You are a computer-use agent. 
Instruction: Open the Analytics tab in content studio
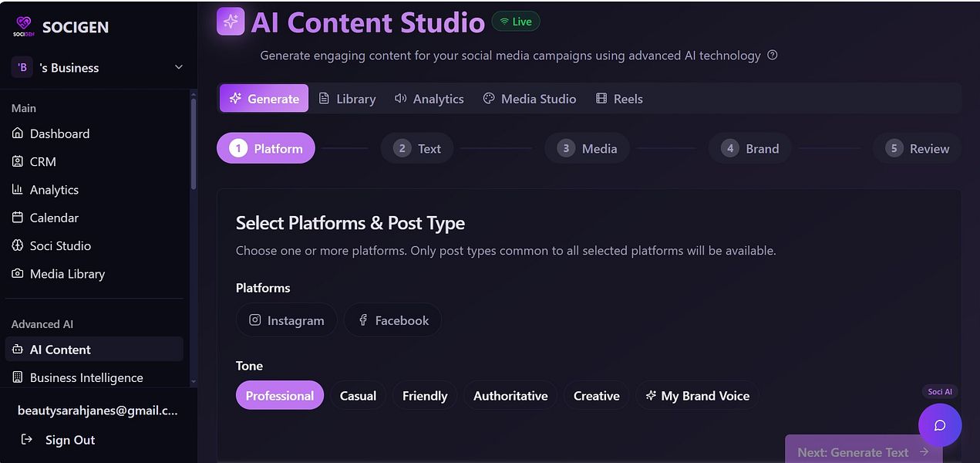tap(429, 98)
